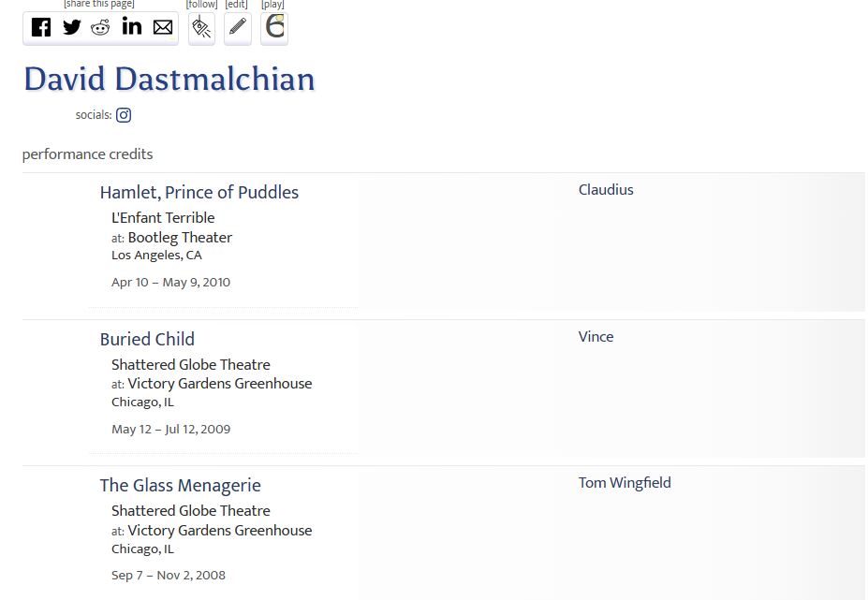Share this page on Facebook
Screen dimensions: 868x600
point(41,27)
